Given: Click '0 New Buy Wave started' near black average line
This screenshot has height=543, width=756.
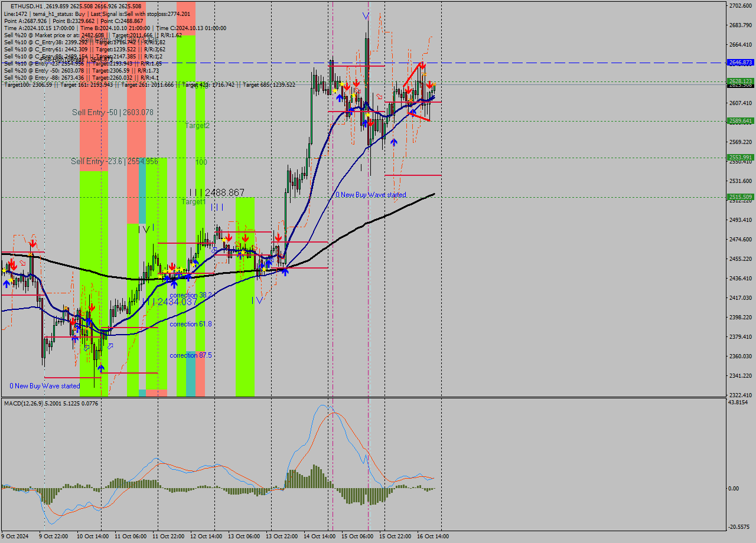Looking at the screenshot, I should tap(371, 195).
